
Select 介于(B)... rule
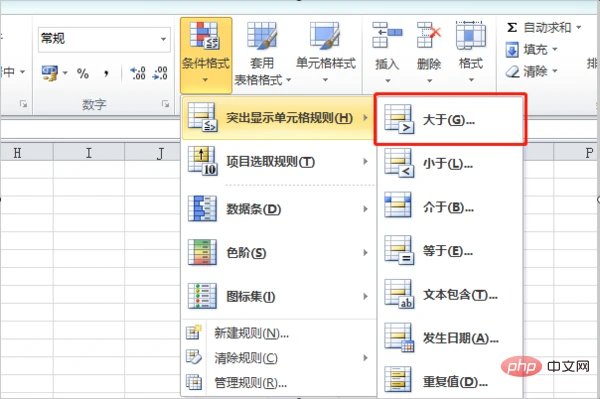450,207
